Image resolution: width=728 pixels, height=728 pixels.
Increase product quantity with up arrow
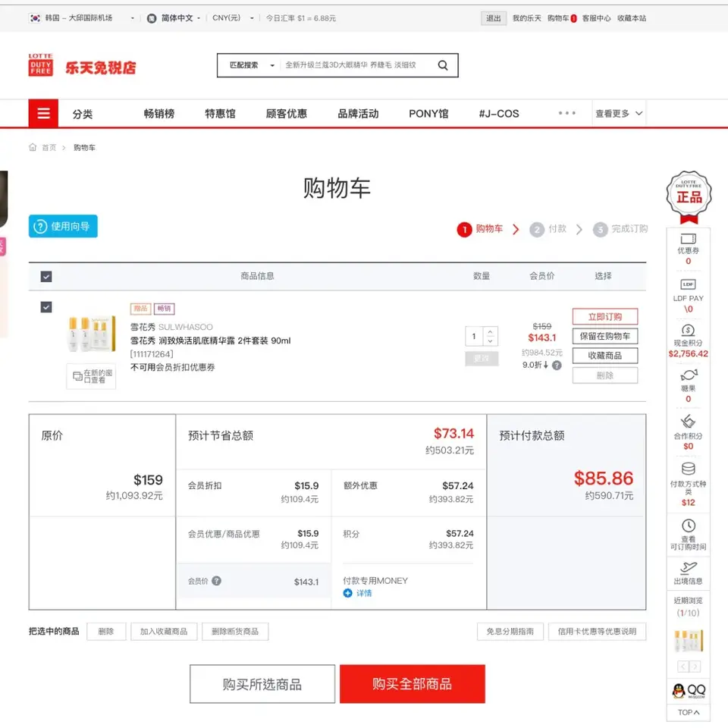491,331
